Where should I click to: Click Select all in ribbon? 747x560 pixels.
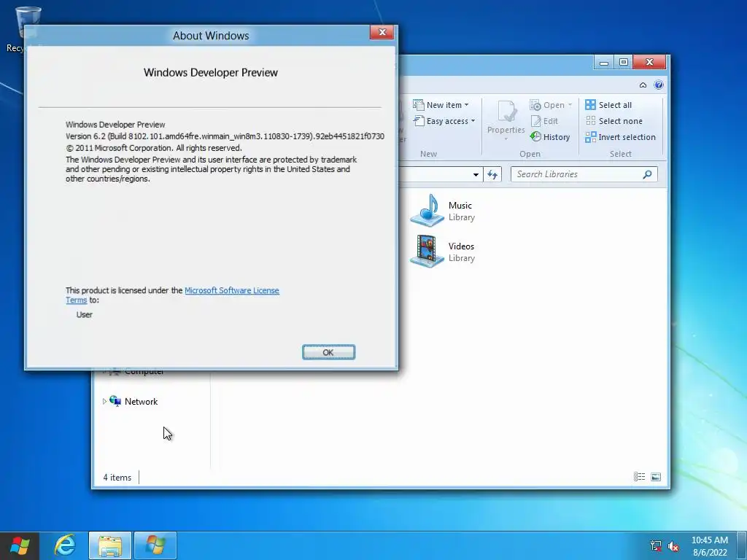point(609,105)
